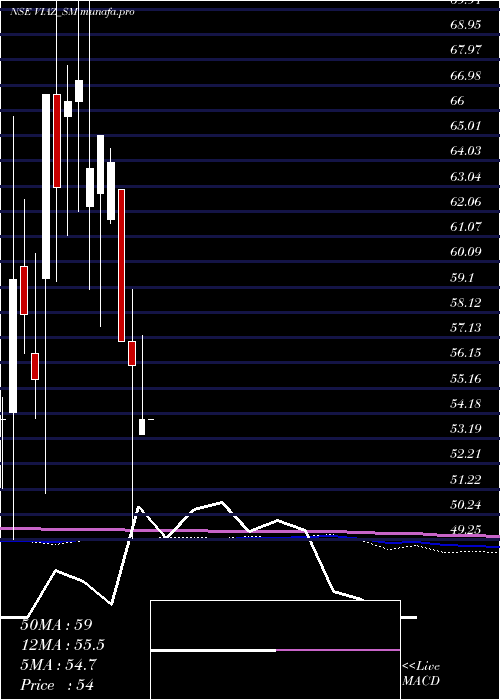Click the 55.16 price axis label
The image size is (500, 700).
(x=465, y=379)
